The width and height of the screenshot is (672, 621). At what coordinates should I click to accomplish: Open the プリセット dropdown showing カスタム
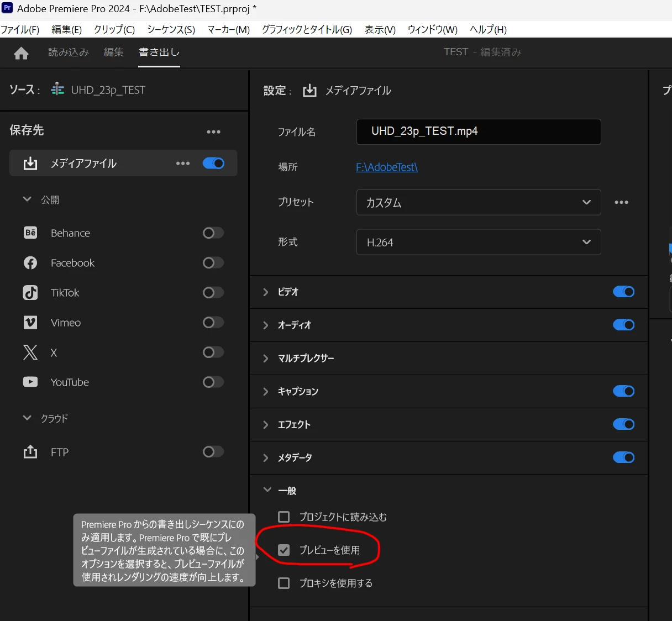coord(479,202)
